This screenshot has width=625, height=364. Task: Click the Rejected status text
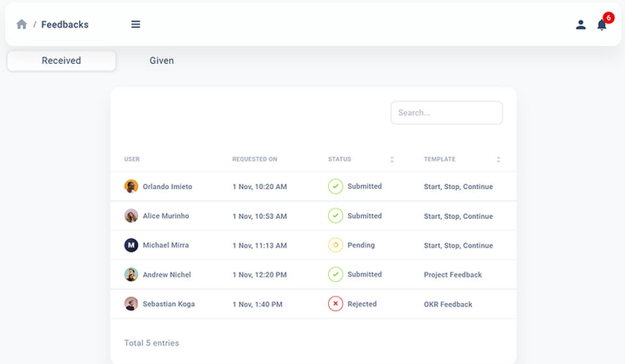[x=362, y=304]
